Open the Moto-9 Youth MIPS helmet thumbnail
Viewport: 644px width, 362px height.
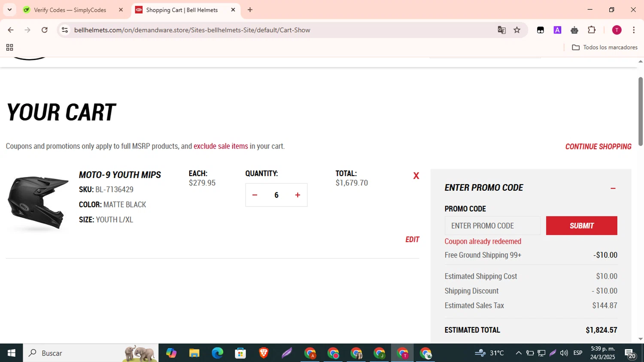(x=38, y=203)
